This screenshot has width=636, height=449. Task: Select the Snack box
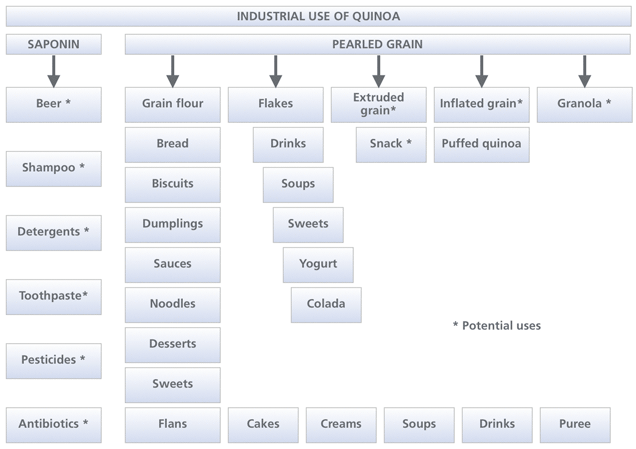pyautogui.click(x=391, y=144)
